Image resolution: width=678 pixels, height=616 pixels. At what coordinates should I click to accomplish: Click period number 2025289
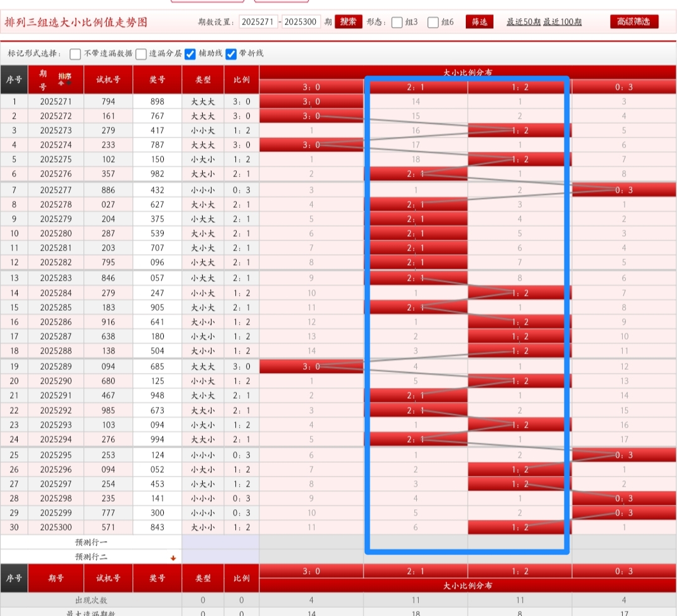(56, 367)
